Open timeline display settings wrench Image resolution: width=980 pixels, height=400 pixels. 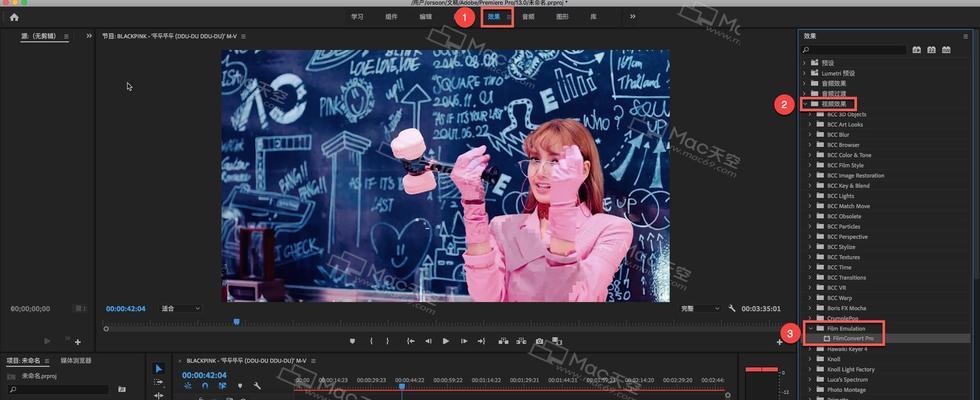(x=257, y=386)
